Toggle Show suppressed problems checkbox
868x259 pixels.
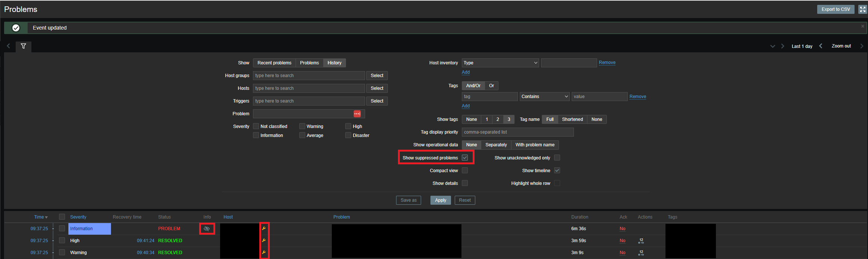(465, 158)
